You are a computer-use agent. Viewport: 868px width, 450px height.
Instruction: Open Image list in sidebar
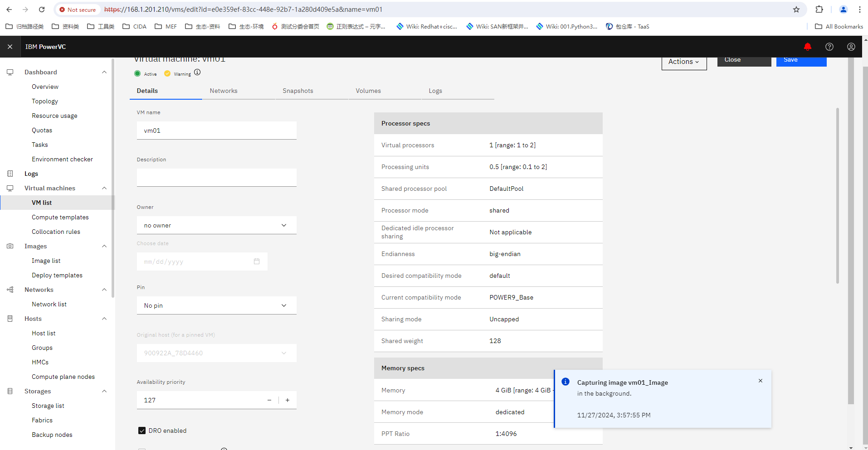[x=46, y=261]
